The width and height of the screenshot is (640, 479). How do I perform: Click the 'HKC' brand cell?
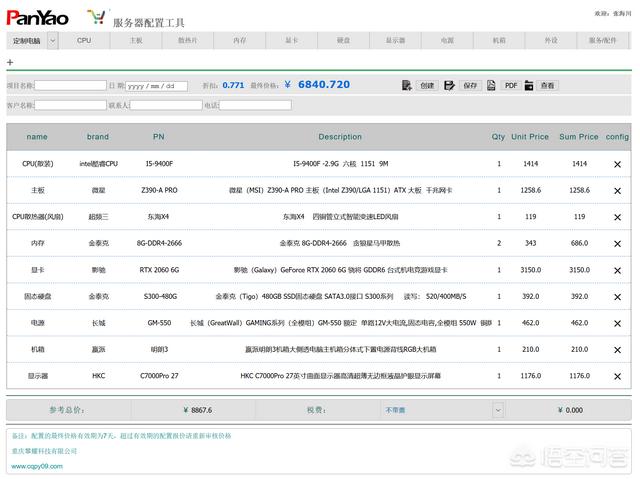click(x=98, y=376)
